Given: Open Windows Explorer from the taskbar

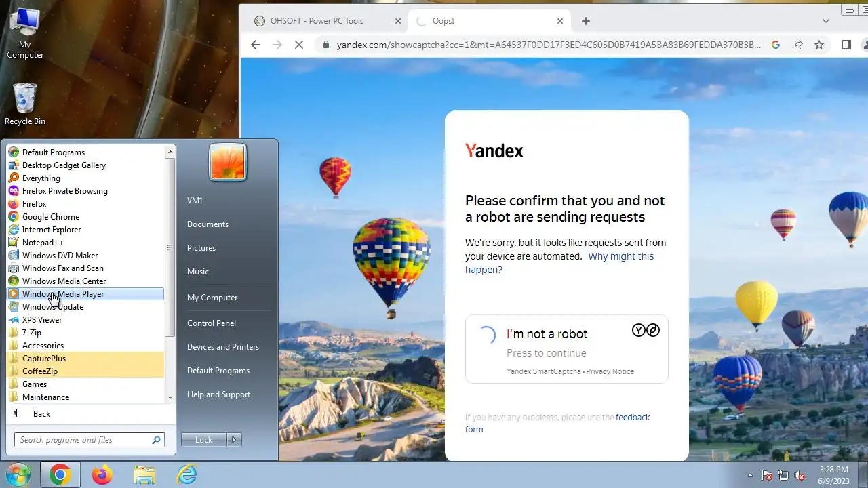Looking at the screenshot, I should tap(145, 475).
